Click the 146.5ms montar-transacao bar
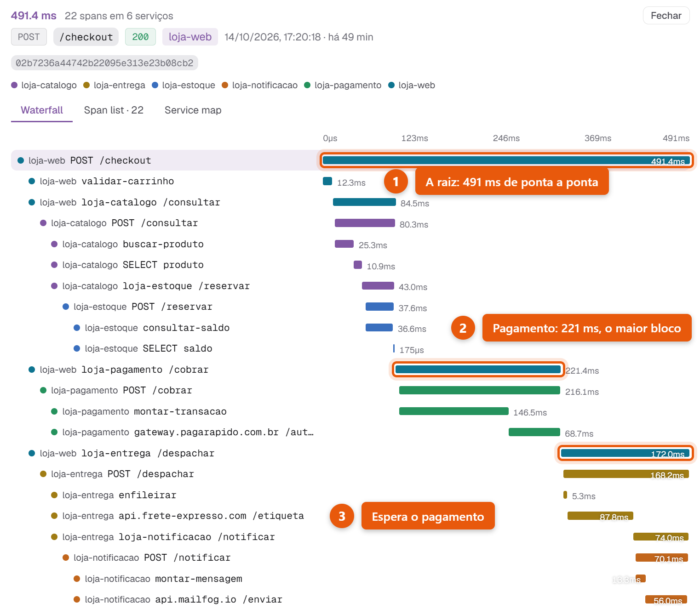Screen dimensions: 700x609 coord(454,411)
